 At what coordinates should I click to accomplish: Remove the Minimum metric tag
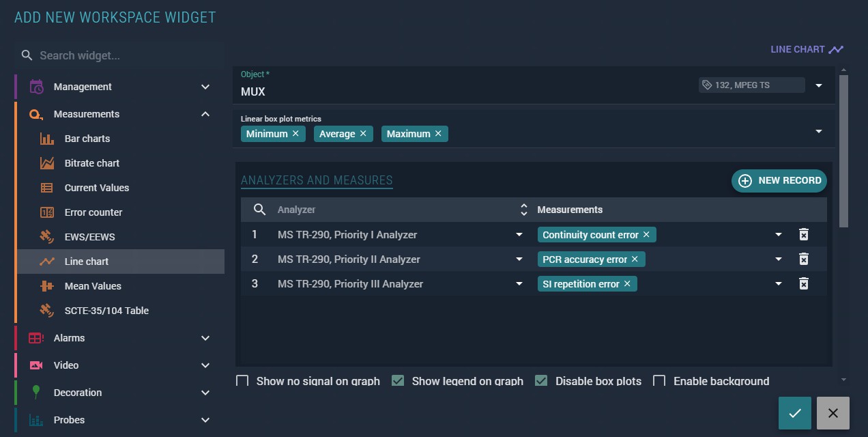(295, 134)
